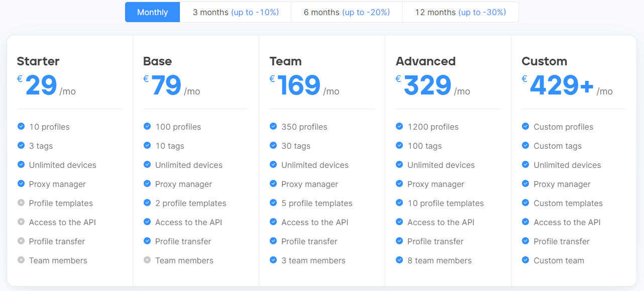Viewport: 644px width, 291px height.
Task: Click the Advanced plan title
Action: pyautogui.click(x=425, y=61)
